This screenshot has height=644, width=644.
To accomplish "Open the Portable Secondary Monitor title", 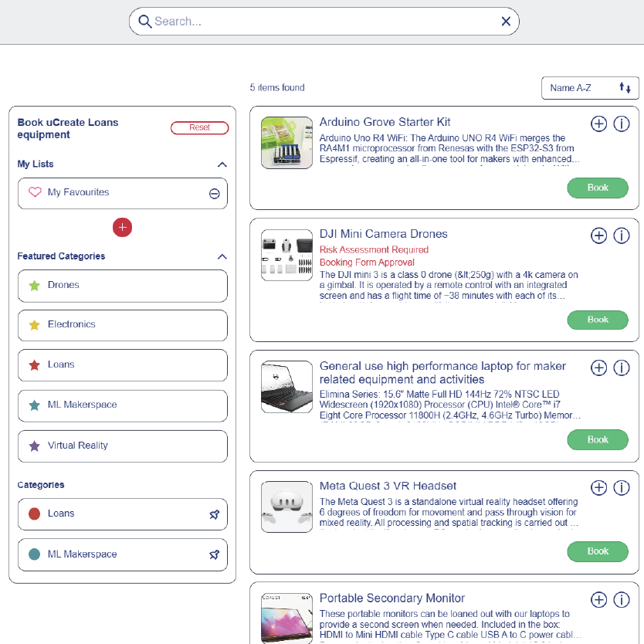I will coord(391,598).
